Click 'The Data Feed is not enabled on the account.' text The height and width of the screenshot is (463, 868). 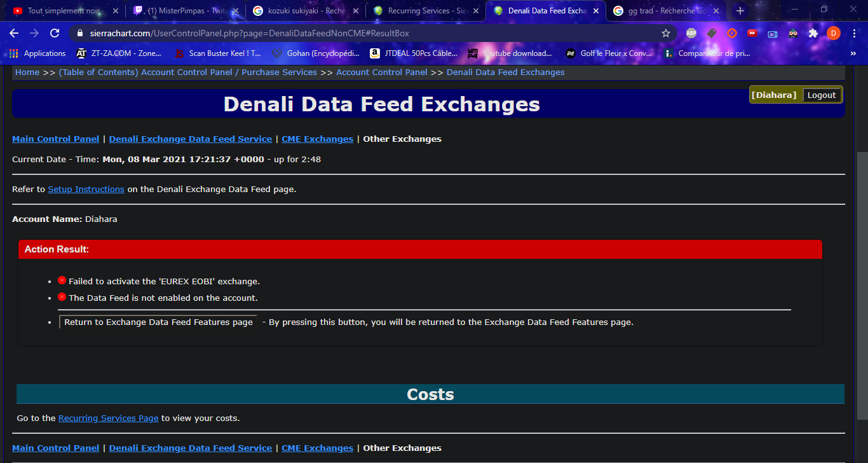[x=163, y=298]
